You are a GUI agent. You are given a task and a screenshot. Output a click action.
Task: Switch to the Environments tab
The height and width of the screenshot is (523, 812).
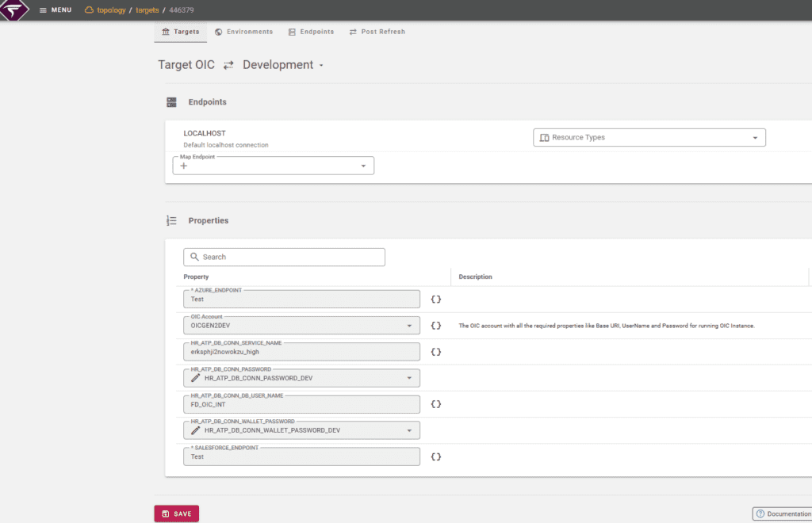(x=244, y=32)
